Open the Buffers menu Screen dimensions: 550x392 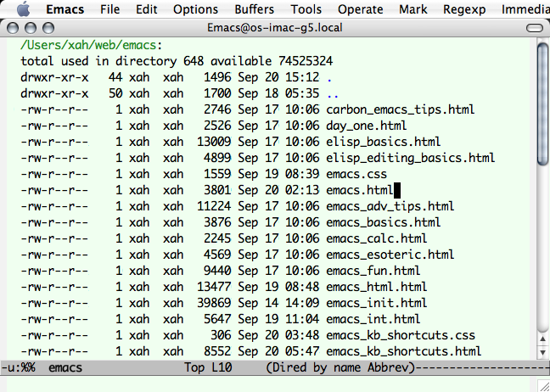(255, 9)
